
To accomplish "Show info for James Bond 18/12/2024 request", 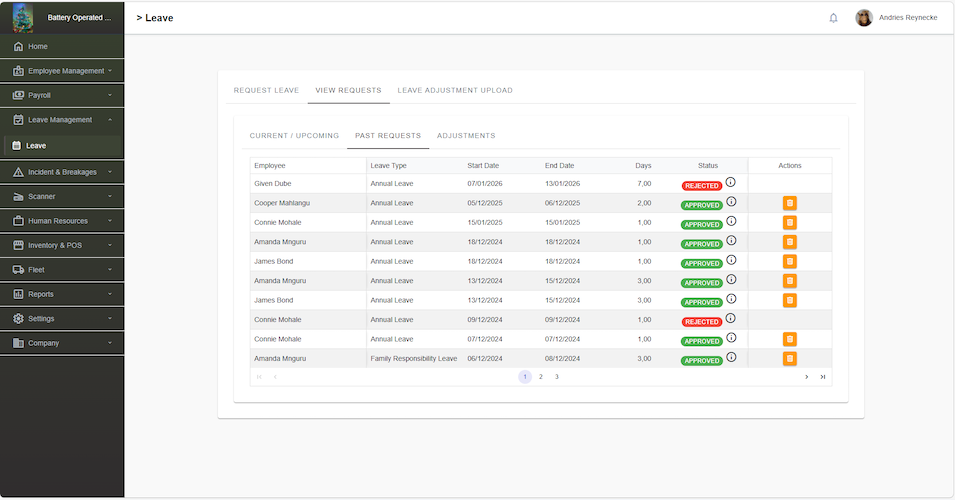I will (731, 260).
